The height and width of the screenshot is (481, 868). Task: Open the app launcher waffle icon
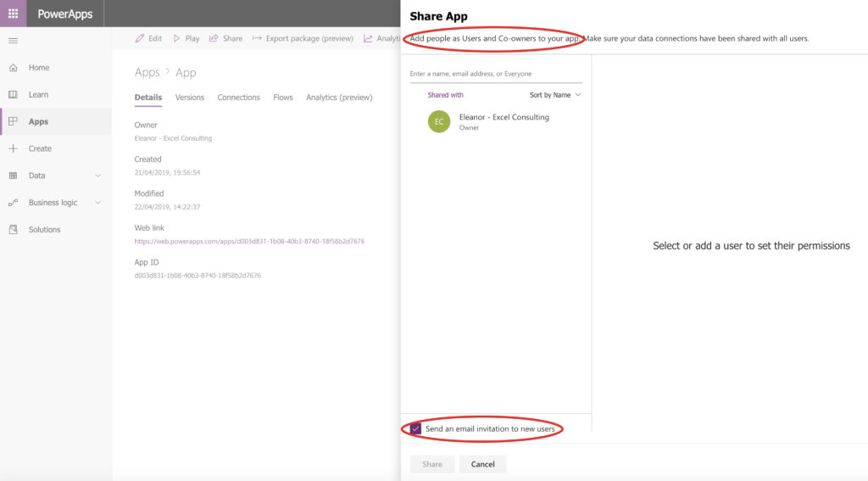(13, 14)
